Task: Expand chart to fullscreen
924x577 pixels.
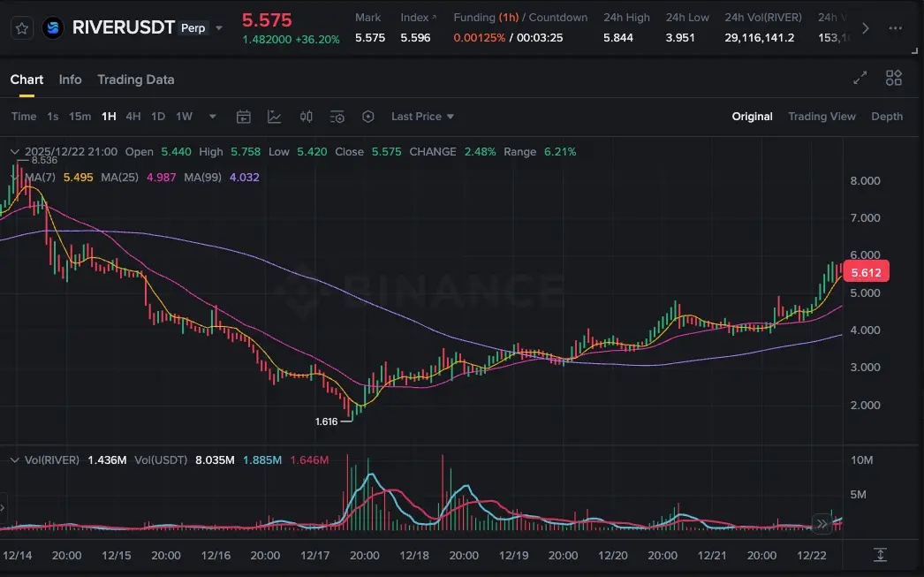Action: (x=860, y=79)
